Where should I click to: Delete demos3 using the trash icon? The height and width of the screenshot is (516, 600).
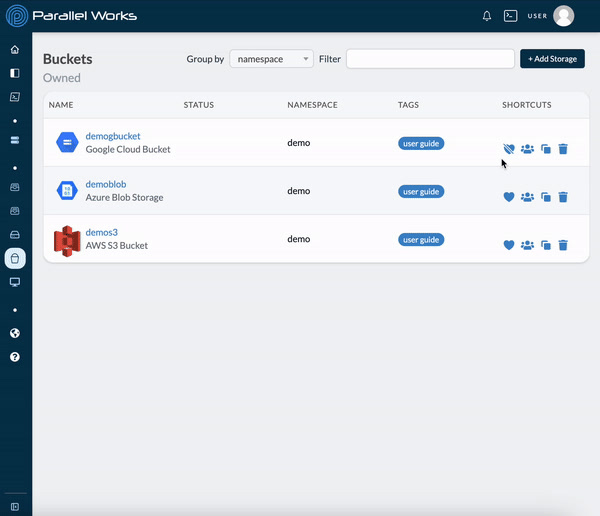coord(563,245)
